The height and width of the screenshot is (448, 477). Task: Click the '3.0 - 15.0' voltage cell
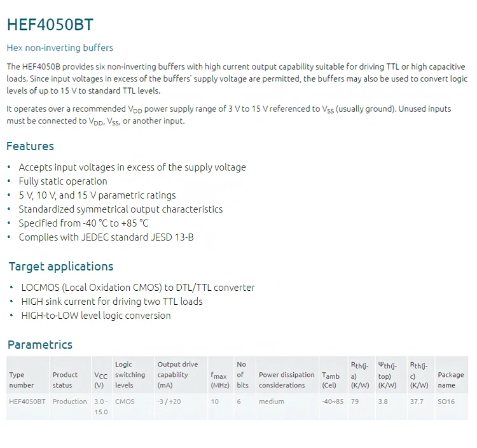pyautogui.click(x=101, y=407)
